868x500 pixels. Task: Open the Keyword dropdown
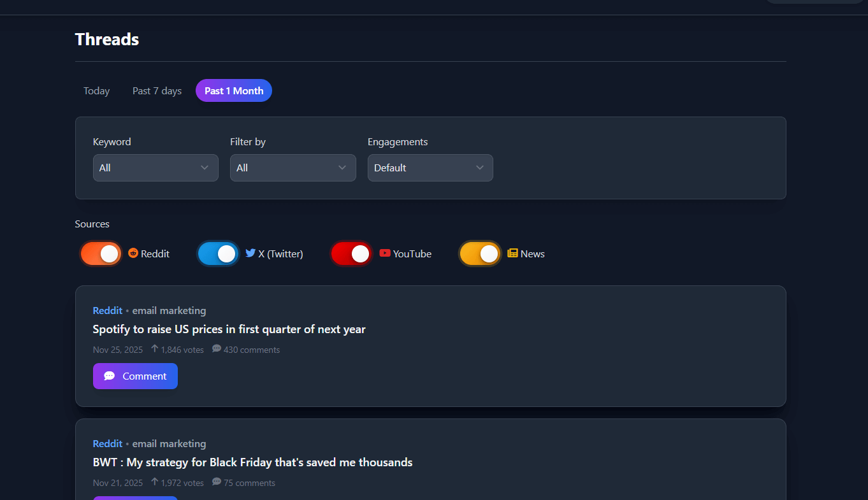(156, 168)
